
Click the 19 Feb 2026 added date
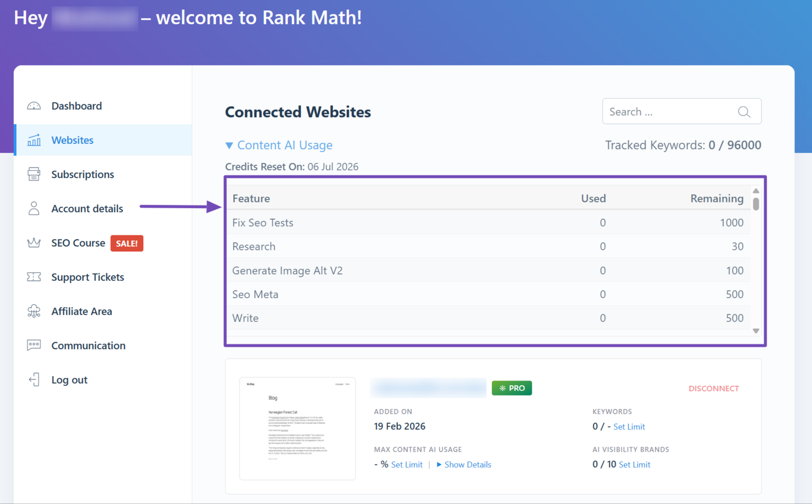[x=400, y=426]
